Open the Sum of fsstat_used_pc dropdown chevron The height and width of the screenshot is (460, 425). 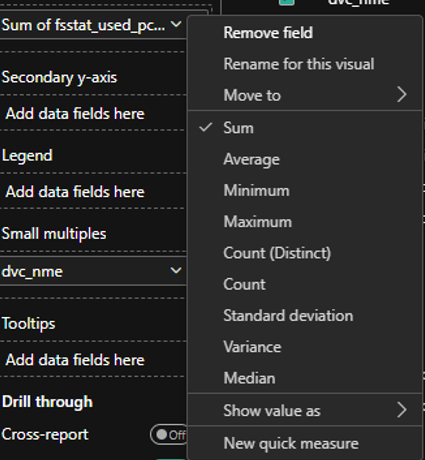176,24
